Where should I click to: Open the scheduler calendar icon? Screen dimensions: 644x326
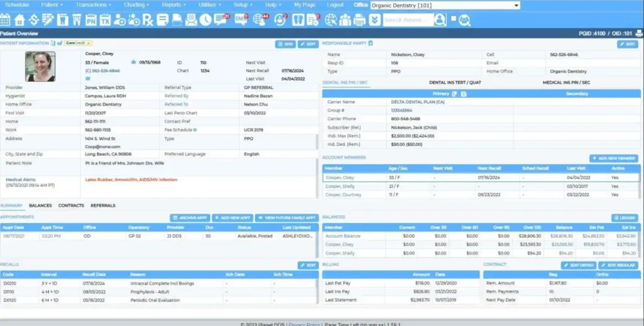(x=5, y=19)
